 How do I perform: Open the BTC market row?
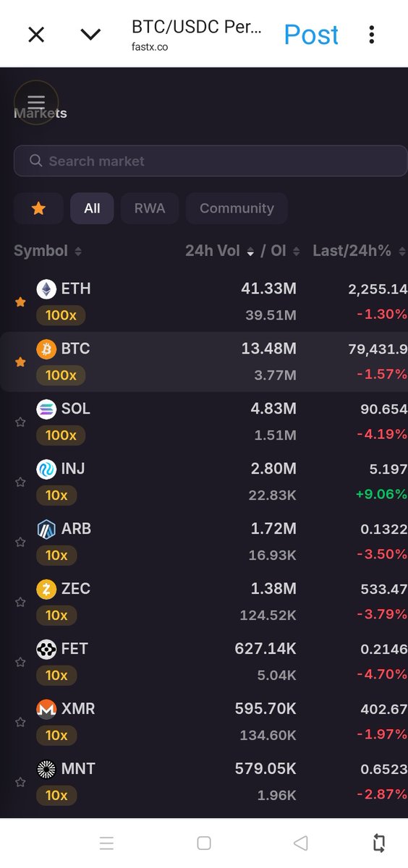click(204, 362)
